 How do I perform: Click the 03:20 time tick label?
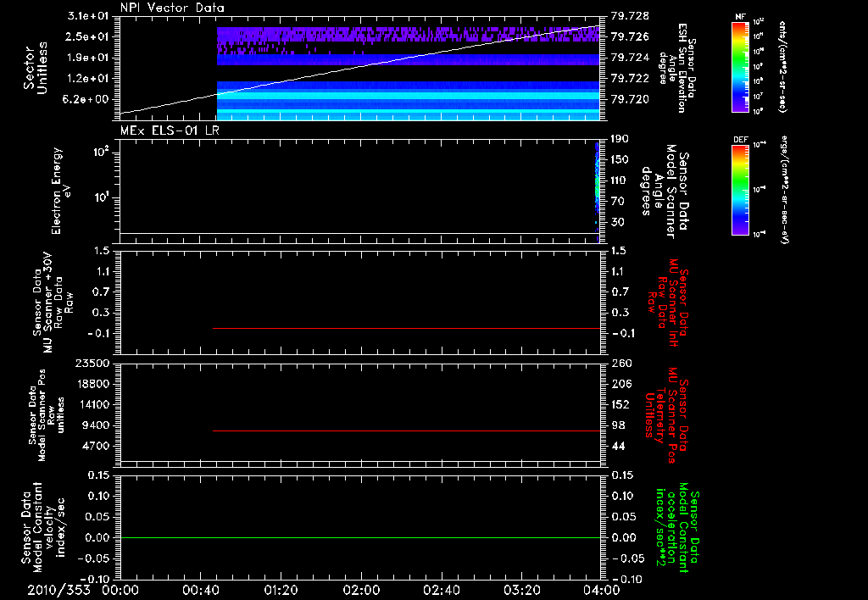pos(521,590)
